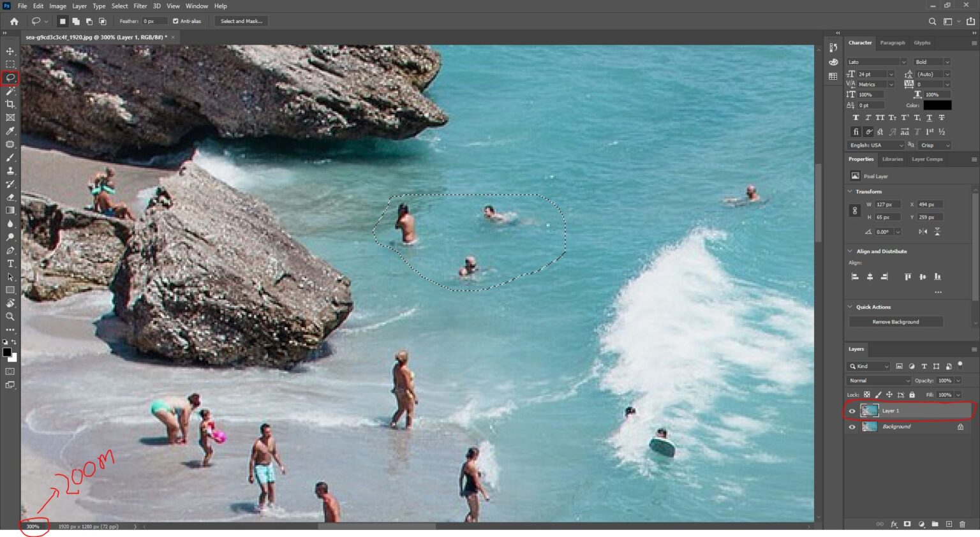
Task: Select the Crop tool
Action: coord(10,104)
